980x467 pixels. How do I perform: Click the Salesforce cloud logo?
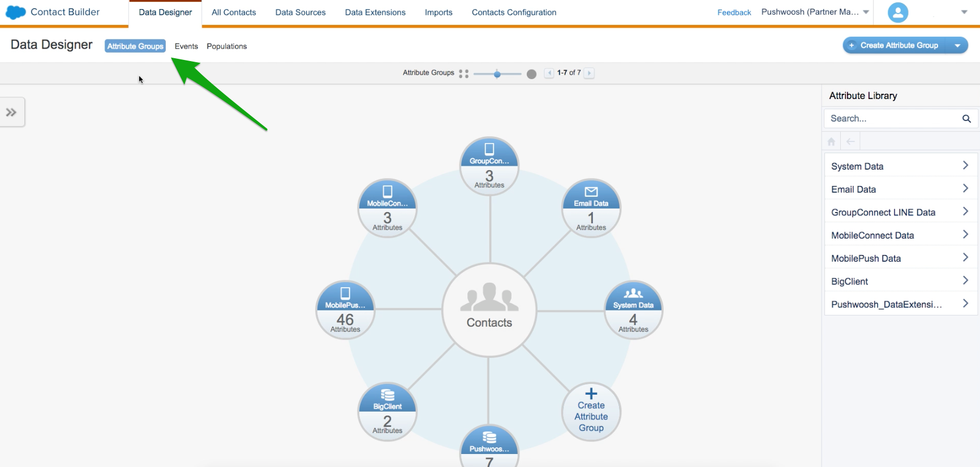click(15, 12)
